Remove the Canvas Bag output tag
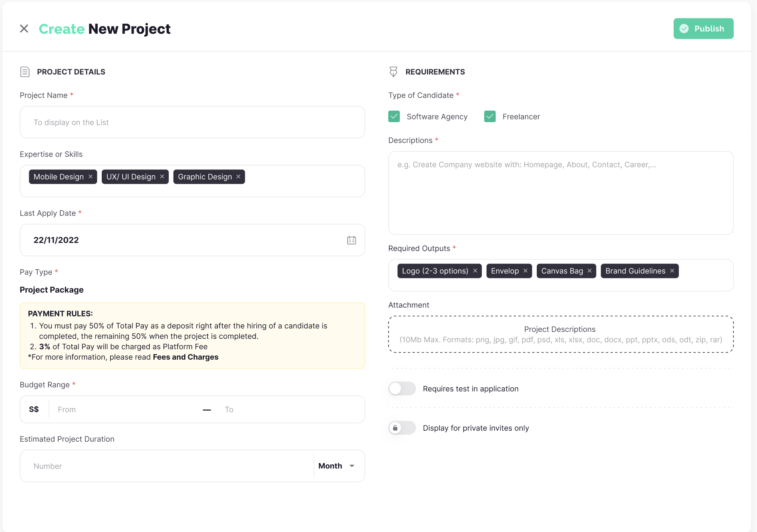 [590, 271]
